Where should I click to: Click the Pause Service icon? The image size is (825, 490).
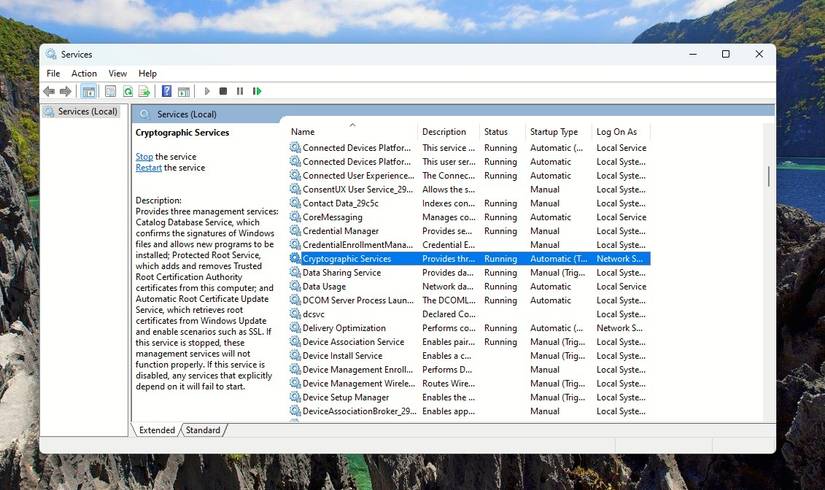pos(240,92)
